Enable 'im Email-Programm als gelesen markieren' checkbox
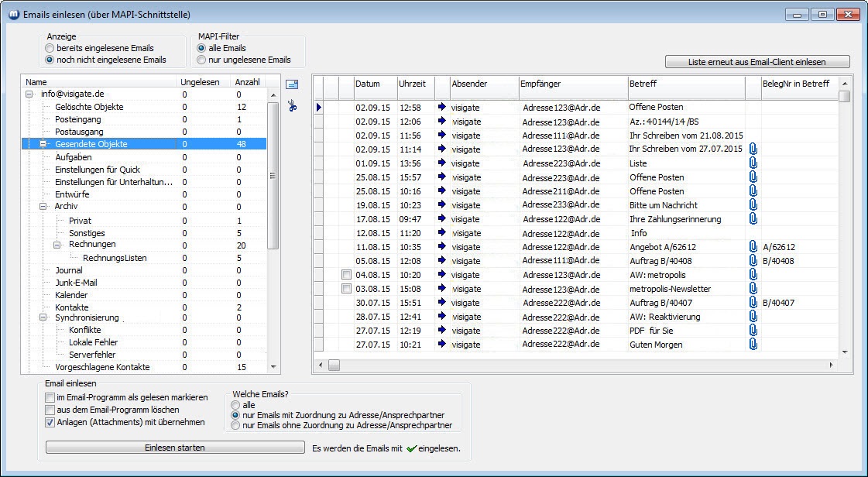The height and width of the screenshot is (477, 868). [x=50, y=397]
